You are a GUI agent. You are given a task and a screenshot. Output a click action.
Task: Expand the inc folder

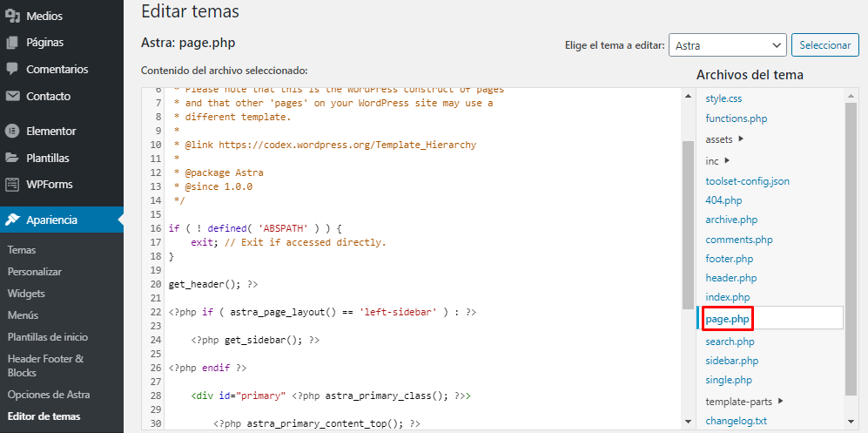click(727, 160)
